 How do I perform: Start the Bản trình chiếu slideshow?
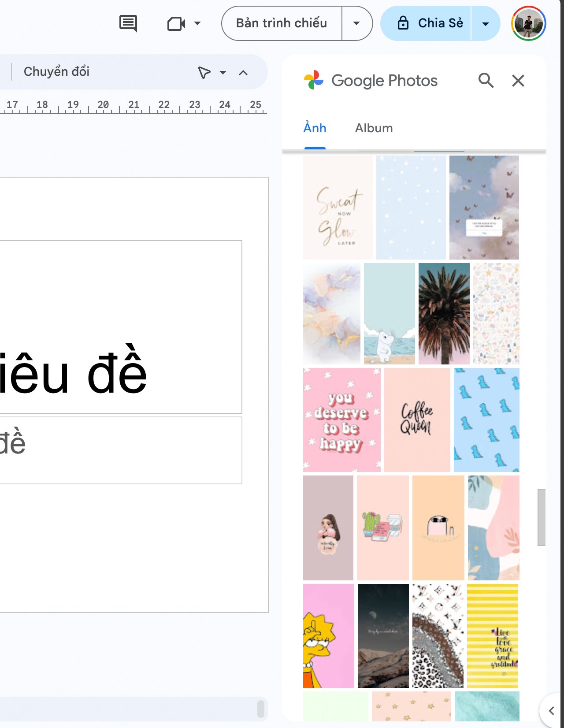point(282,23)
